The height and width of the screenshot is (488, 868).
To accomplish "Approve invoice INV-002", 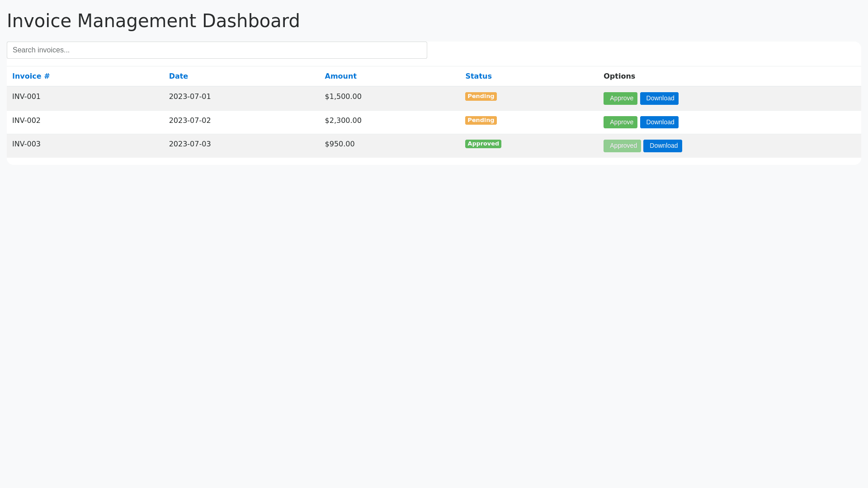I will click(620, 122).
